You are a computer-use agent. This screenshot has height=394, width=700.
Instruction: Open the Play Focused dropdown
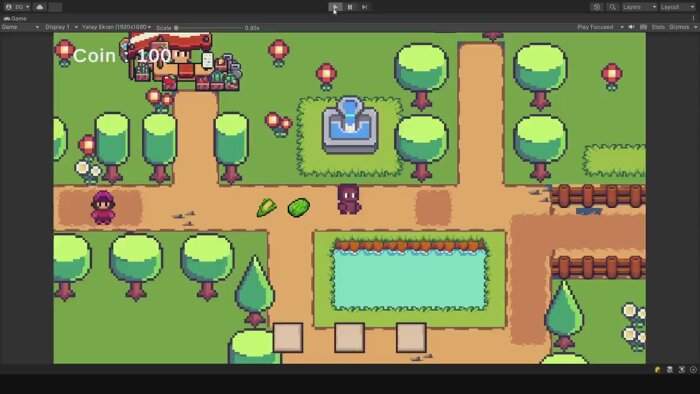[600, 27]
